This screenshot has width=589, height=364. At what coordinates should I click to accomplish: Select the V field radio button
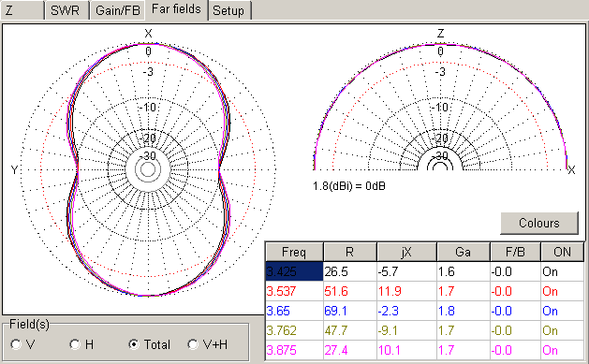[x=22, y=344]
